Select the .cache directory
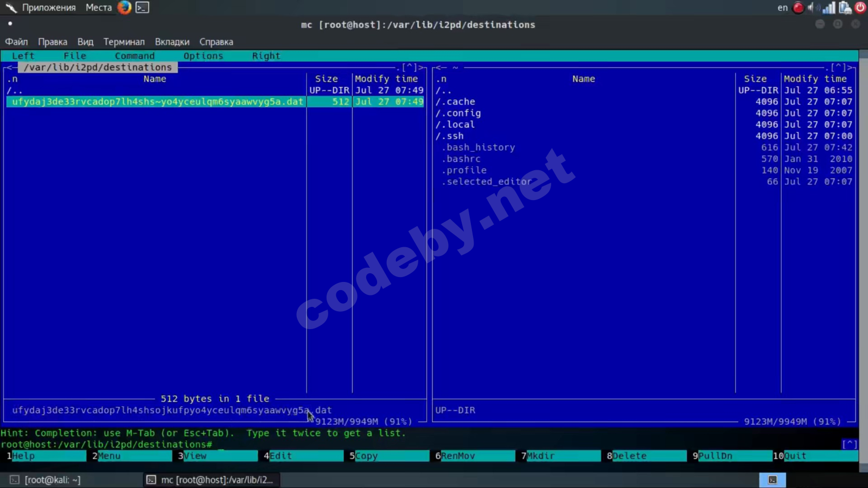This screenshot has height=488, width=868. point(644,102)
